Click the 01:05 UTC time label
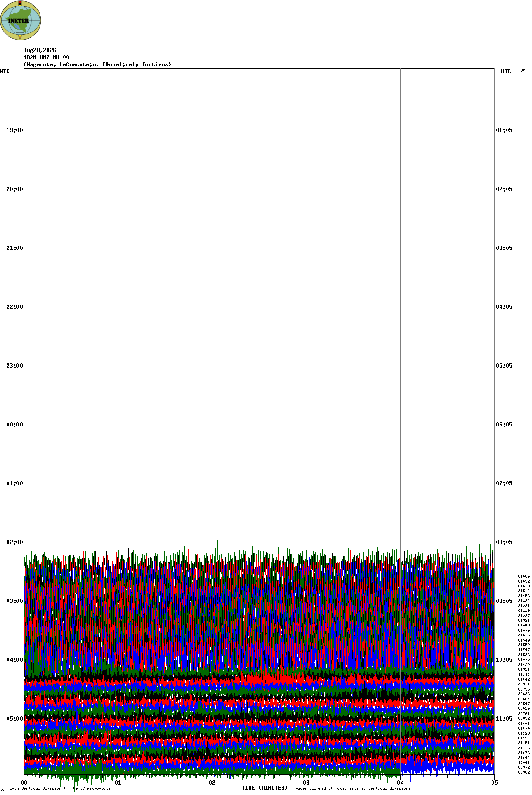This screenshot has height=795, width=532. [504, 130]
